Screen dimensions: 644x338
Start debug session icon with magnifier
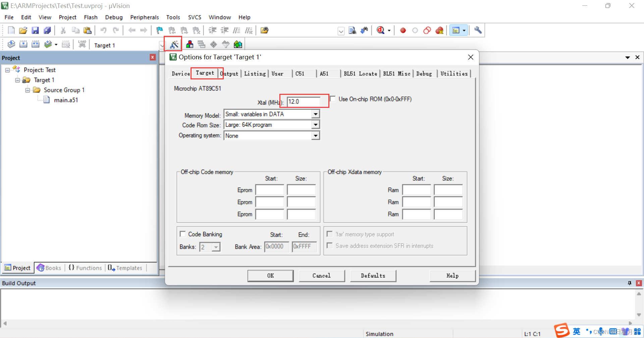click(380, 30)
